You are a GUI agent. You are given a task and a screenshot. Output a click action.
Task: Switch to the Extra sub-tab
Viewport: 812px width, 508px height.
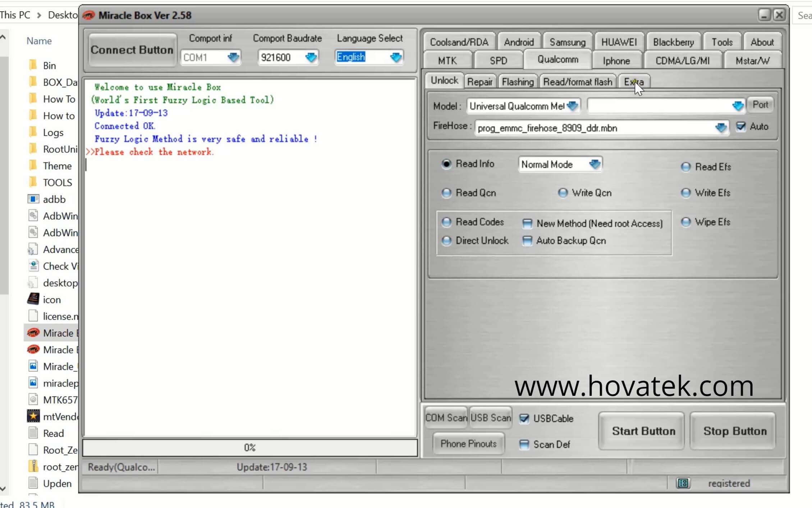[634, 82]
